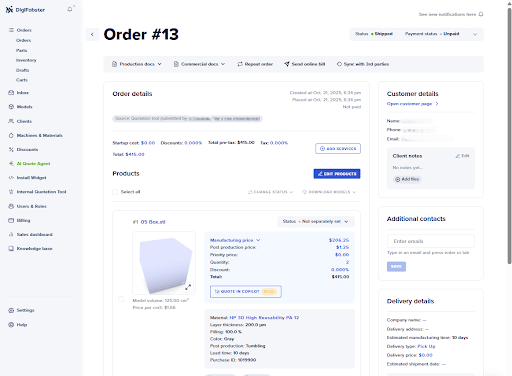
Task: Edit the product Quantity value 2
Action: pyautogui.click(x=347, y=262)
